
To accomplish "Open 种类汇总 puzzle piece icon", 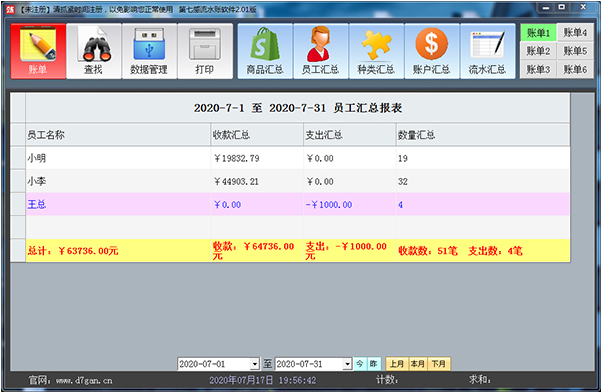I will (x=376, y=51).
